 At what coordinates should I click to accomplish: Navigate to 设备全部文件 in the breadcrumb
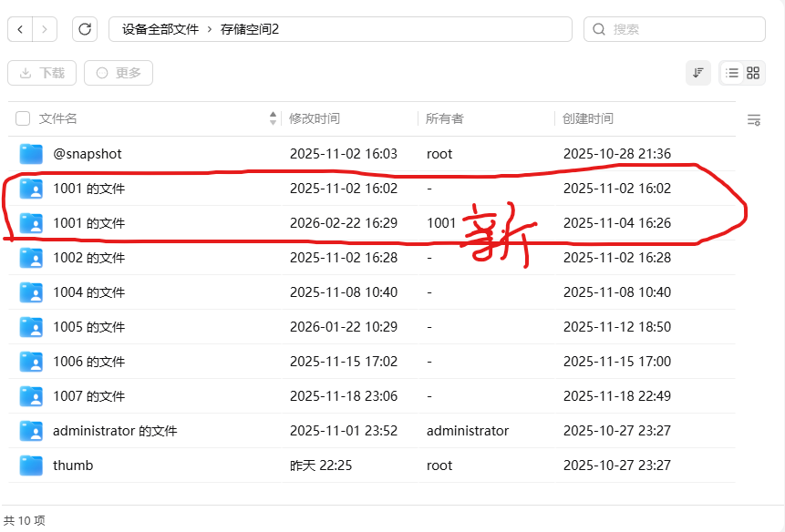pos(160,29)
